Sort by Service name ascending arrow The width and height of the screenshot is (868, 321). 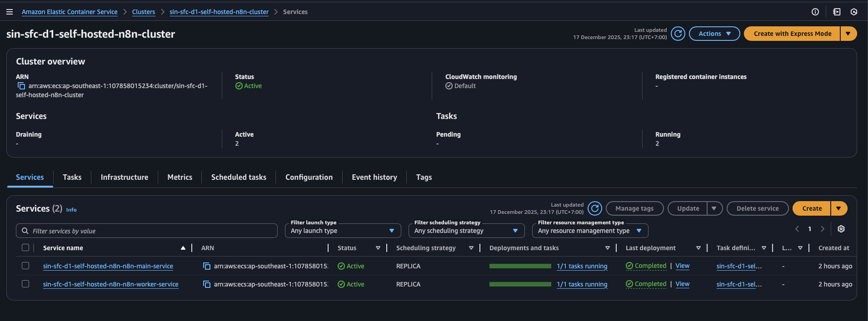click(x=183, y=248)
